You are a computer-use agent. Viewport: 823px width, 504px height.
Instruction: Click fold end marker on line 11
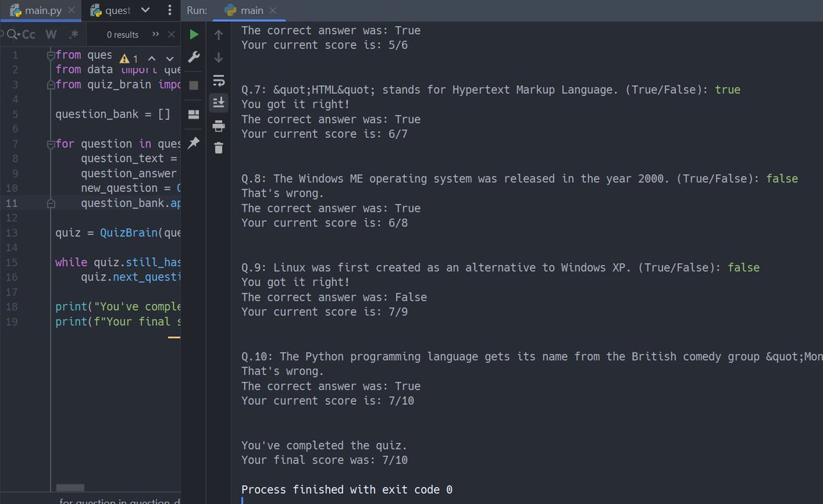pos(51,204)
